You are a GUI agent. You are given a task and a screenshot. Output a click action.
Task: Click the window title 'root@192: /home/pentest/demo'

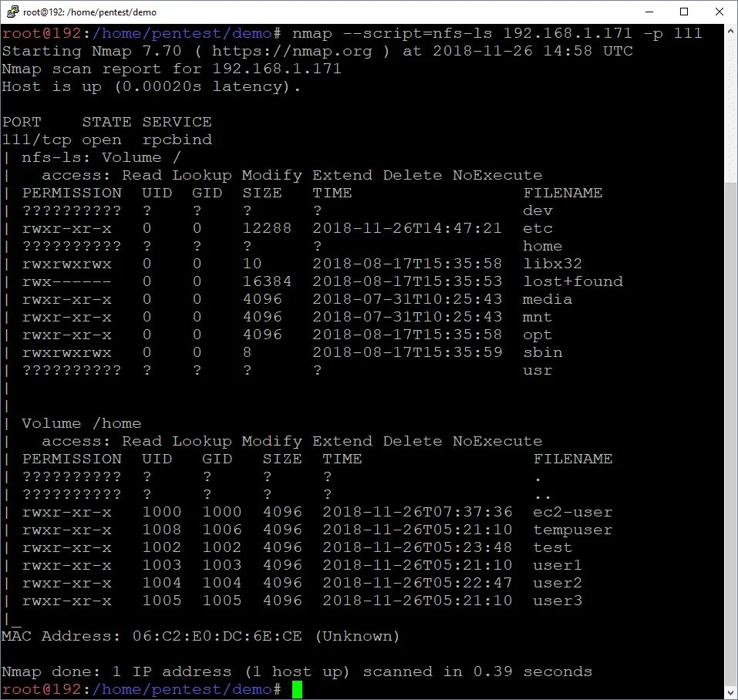click(90, 12)
